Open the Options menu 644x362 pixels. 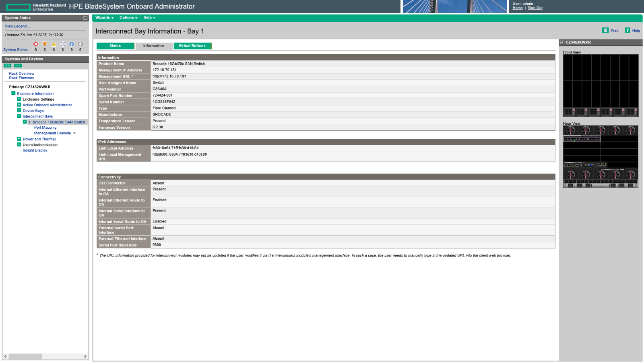coord(128,18)
